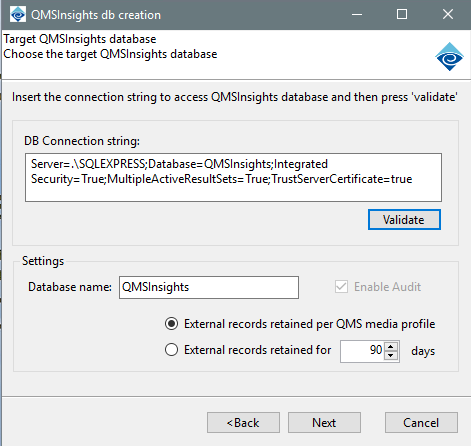Focus the DB Connection string text box

pos(233,177)
